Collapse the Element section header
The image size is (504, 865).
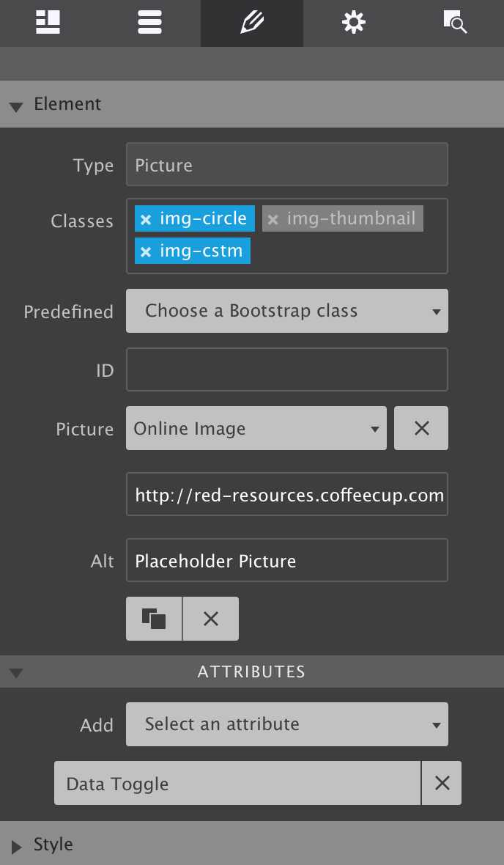click(16, 105)
